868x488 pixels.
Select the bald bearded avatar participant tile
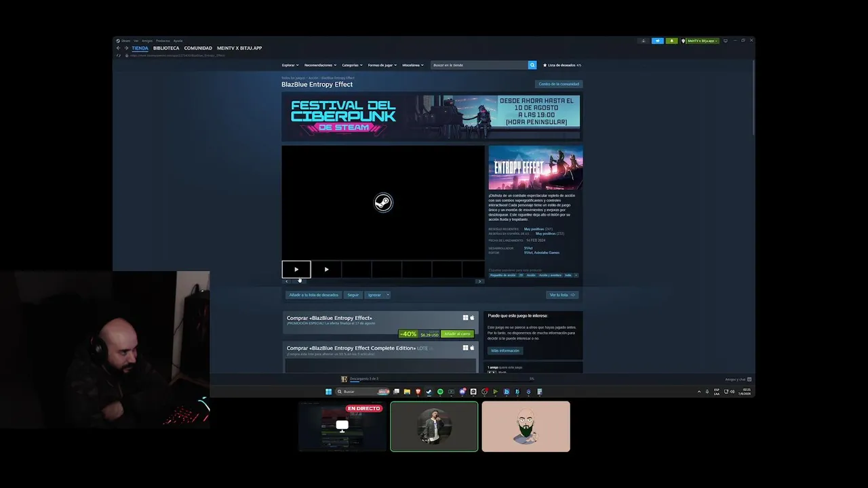526,426
